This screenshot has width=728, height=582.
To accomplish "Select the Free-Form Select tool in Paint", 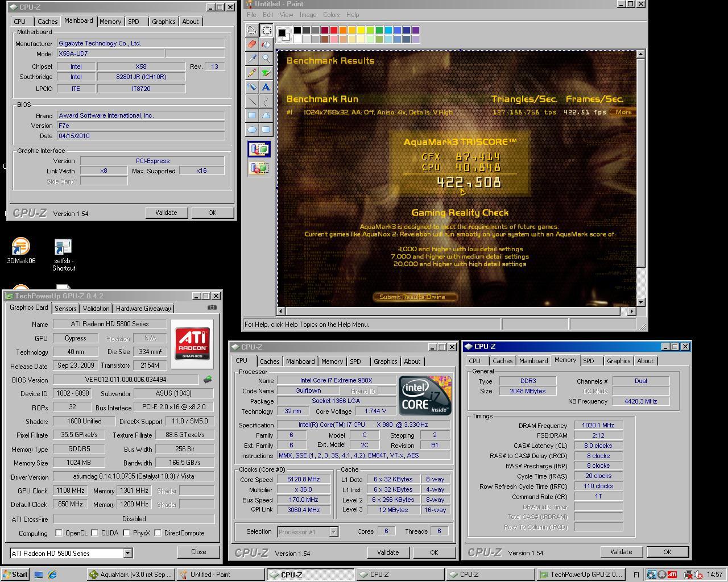I will (x=252, y=30).
